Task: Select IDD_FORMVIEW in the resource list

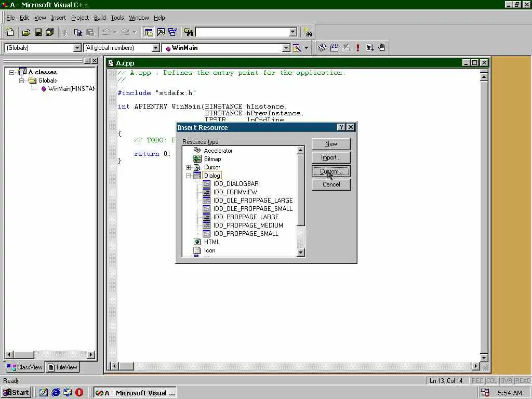Action: coord(235,192)
